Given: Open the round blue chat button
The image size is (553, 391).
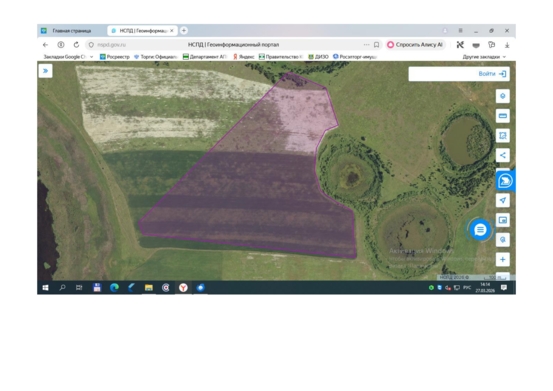Looking at the screenshot, I should click(x=480, y=230).
